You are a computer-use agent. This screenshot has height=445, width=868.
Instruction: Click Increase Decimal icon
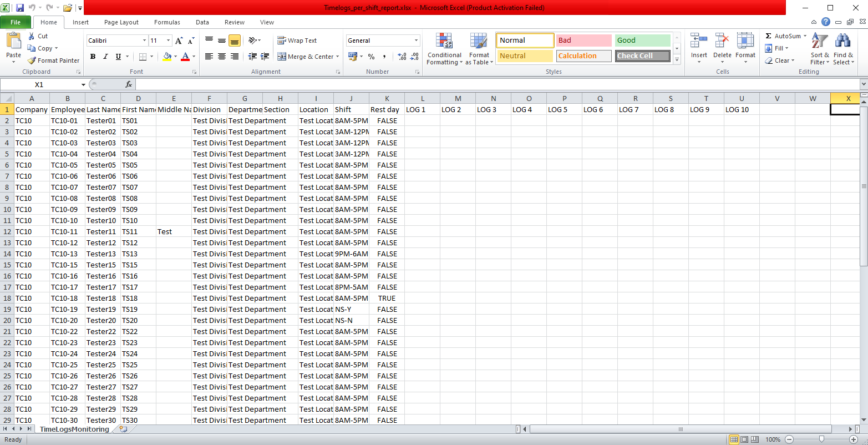click(402, 57)
